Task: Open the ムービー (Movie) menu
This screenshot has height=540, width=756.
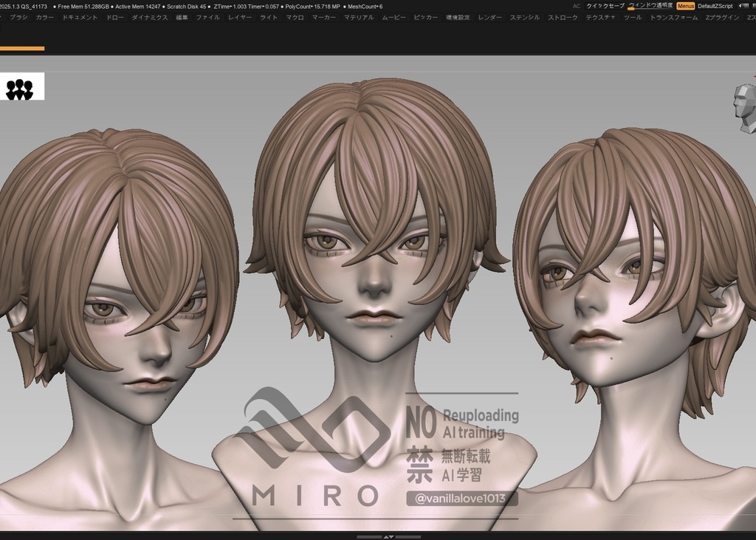Action: 394,18
